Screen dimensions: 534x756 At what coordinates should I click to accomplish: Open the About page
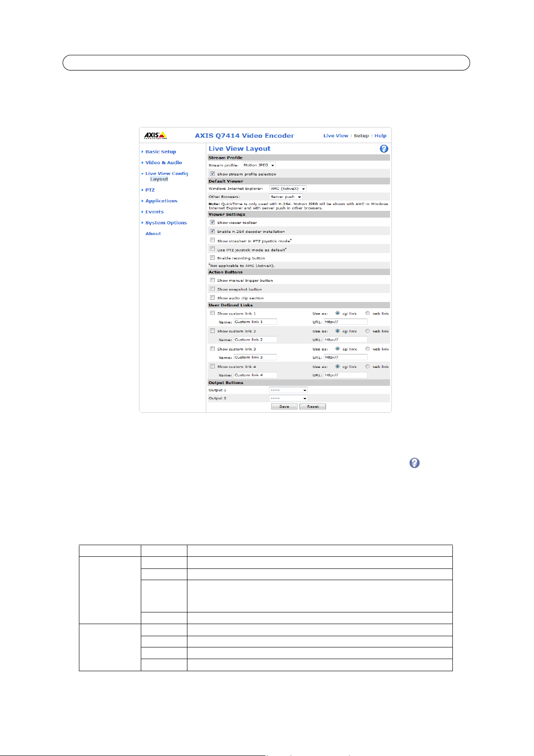153,233
